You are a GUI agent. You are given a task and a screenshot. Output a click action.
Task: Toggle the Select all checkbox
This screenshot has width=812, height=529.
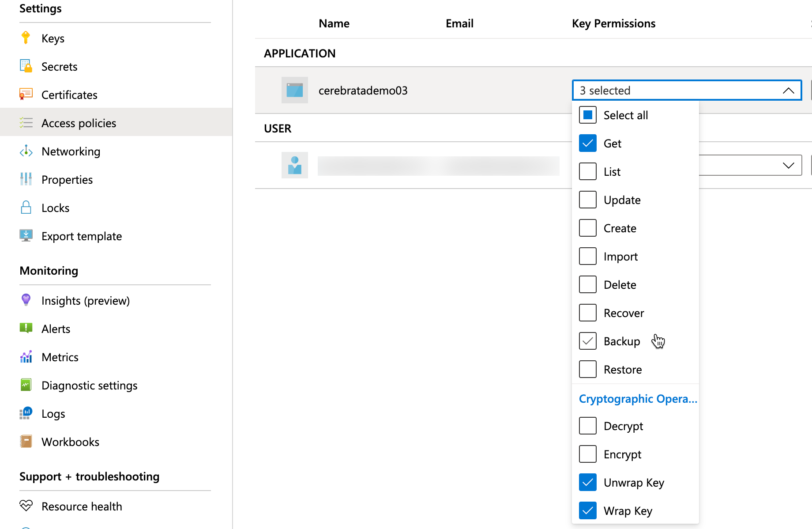pos(588,115)
